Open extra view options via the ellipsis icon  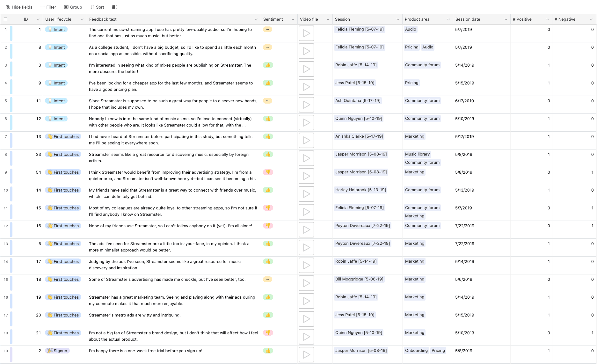129,7
